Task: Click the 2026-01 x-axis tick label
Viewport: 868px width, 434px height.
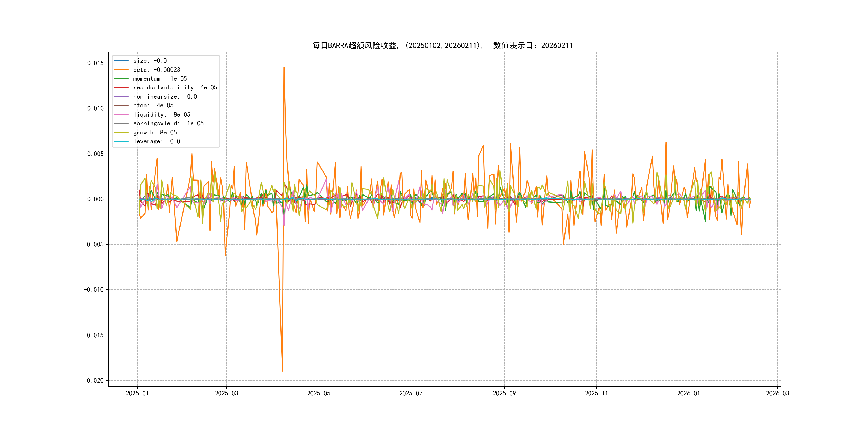Action: [689, 393]
